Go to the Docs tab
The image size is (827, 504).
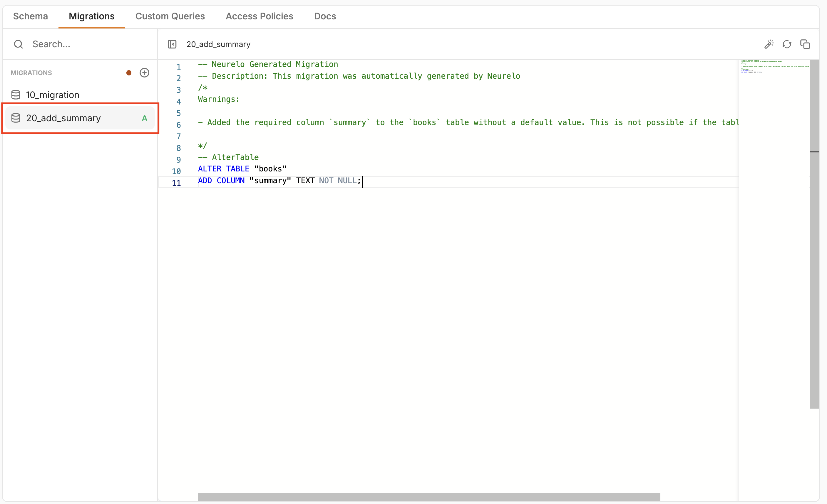324,16
